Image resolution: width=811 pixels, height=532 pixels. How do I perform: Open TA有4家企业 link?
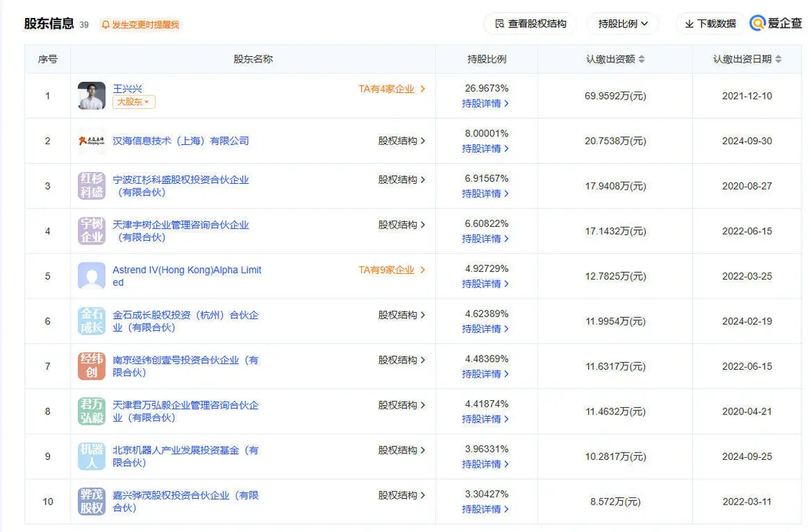pos(391,89)
